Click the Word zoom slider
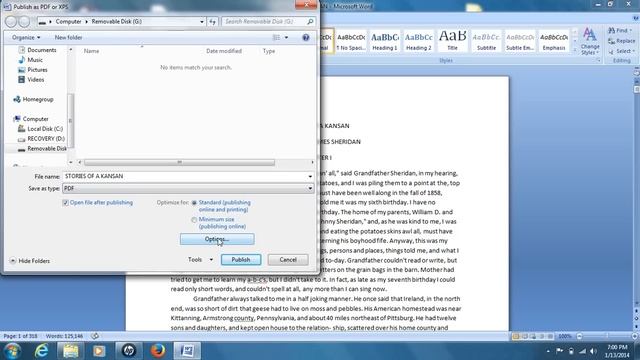Viewport: 640px width, 360px height. tap(607, 336)
